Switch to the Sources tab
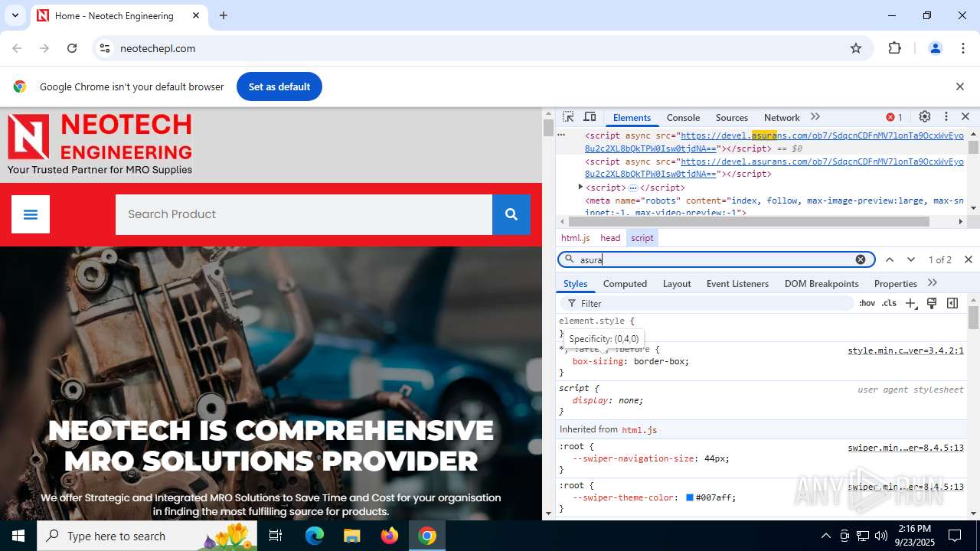The height and width of the screenshot is (551, 980). click(x=732, y=117)
